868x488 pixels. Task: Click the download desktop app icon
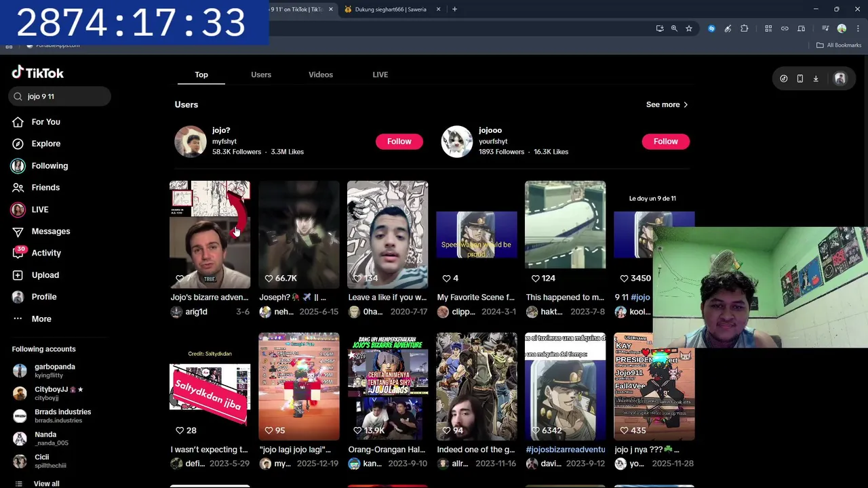[x=816, y=79]
